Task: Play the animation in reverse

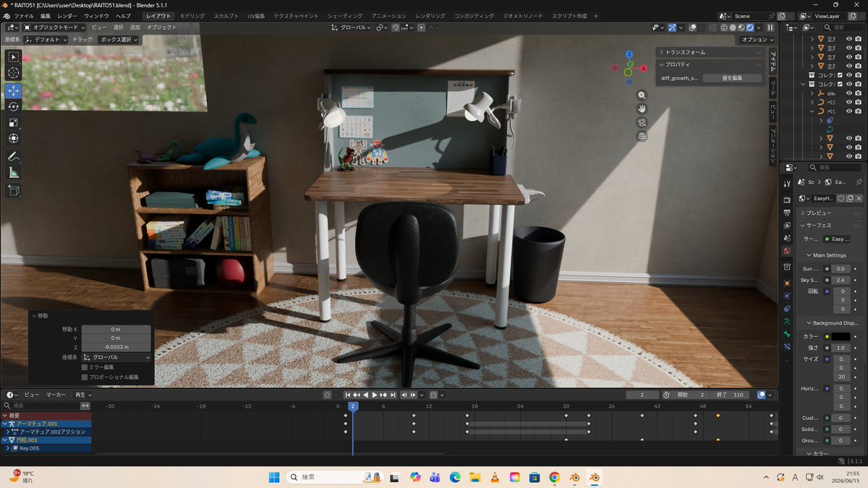Action: point(366,395)
